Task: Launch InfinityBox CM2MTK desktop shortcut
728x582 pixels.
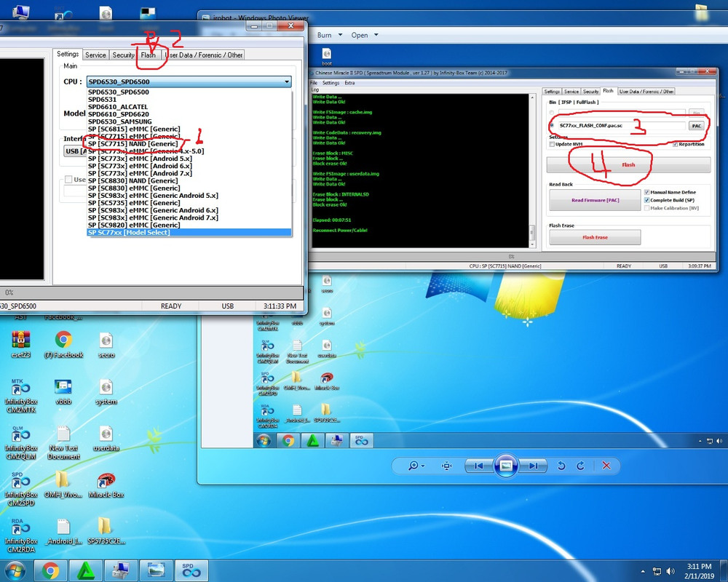Action: point(21,395)
